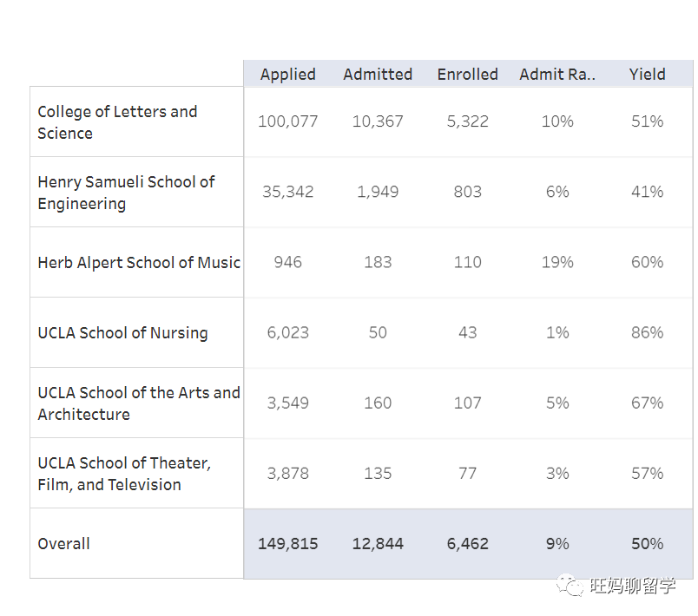Click the truncated Admit Ra.. column header
698x616 pixels.
click(x=557, y=75)
